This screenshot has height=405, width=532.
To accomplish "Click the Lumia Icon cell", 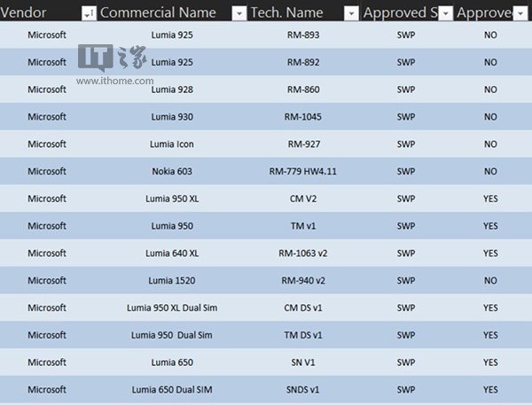I will 172,144.
